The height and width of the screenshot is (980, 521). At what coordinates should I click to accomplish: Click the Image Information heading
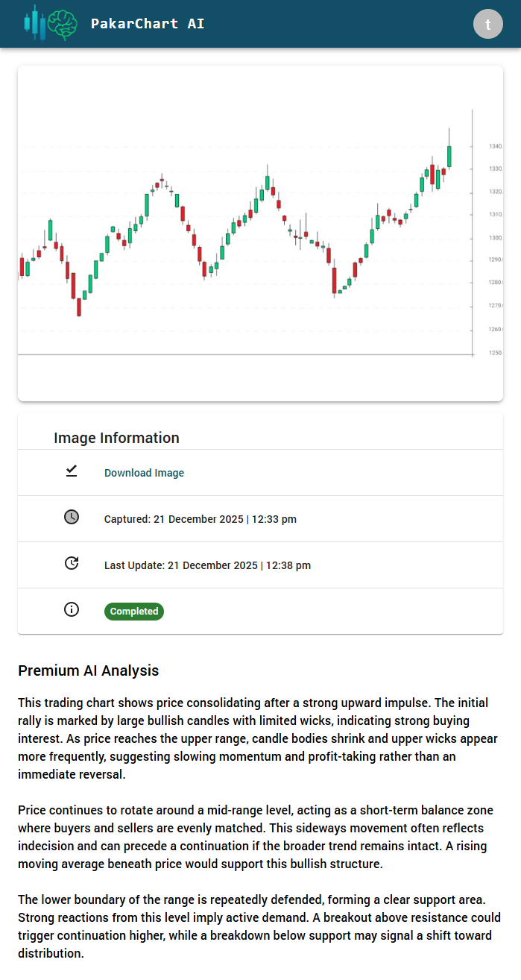tap(116, 438)
